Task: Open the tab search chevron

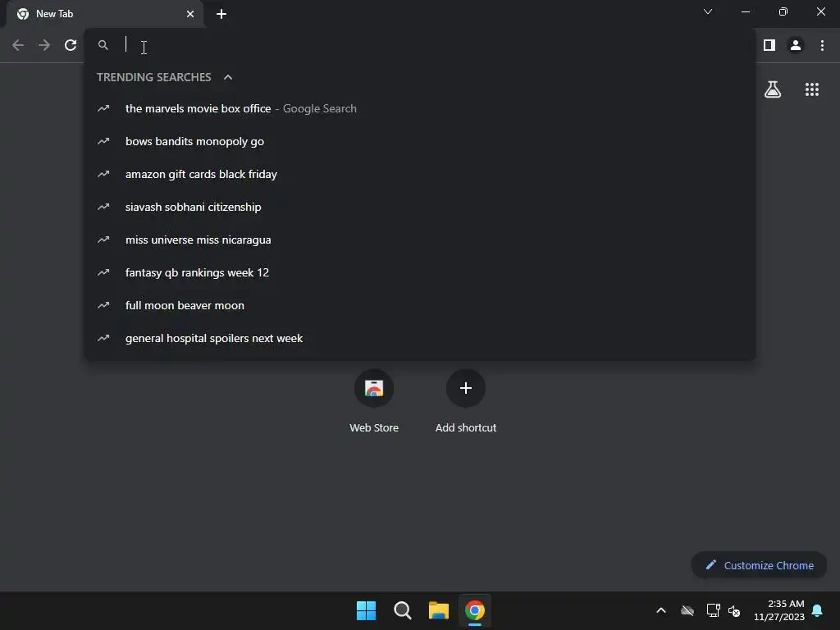Action: click(x=708, y=11)
